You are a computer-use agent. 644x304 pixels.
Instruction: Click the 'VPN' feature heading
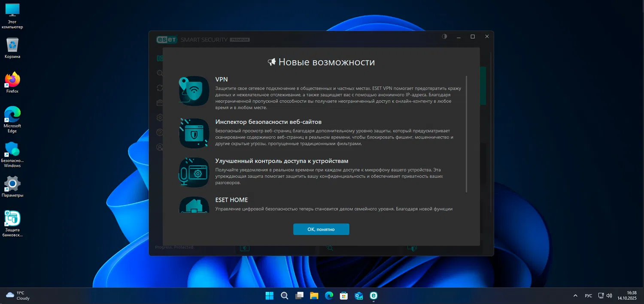coord(222,79)
